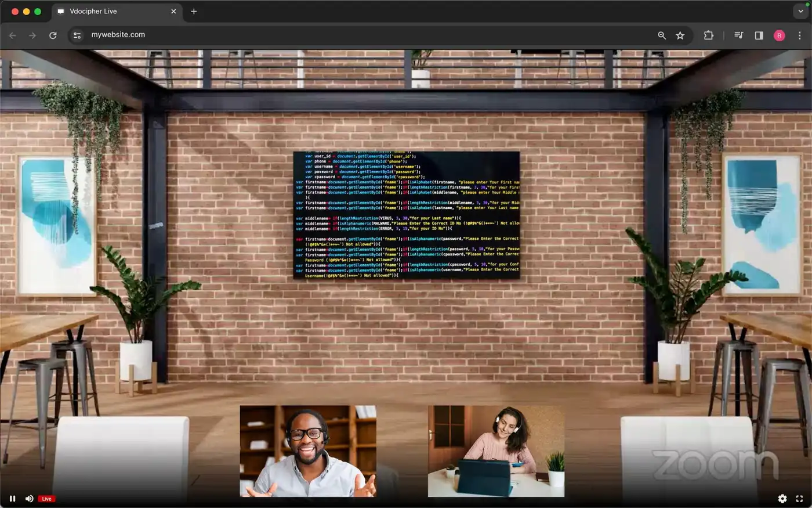The image size is (812, 508).
Task: Bookmark this page with the star
Action: [680, 35]
